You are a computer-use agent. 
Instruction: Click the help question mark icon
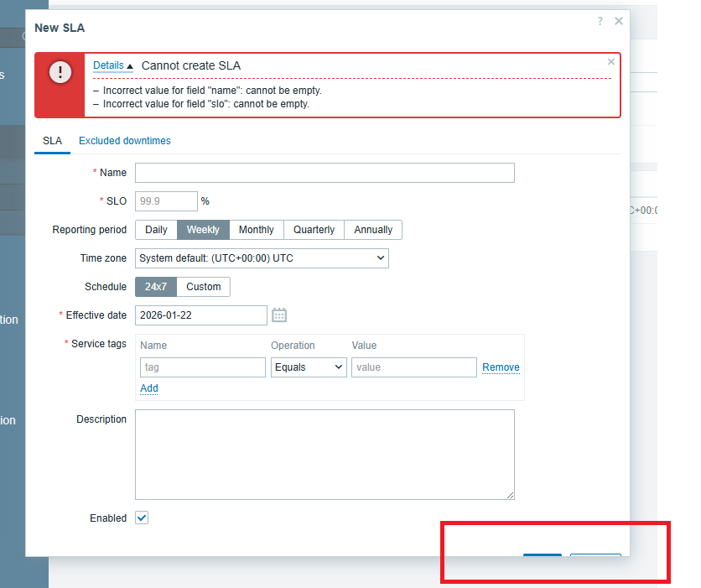click(x=600, y=22)
